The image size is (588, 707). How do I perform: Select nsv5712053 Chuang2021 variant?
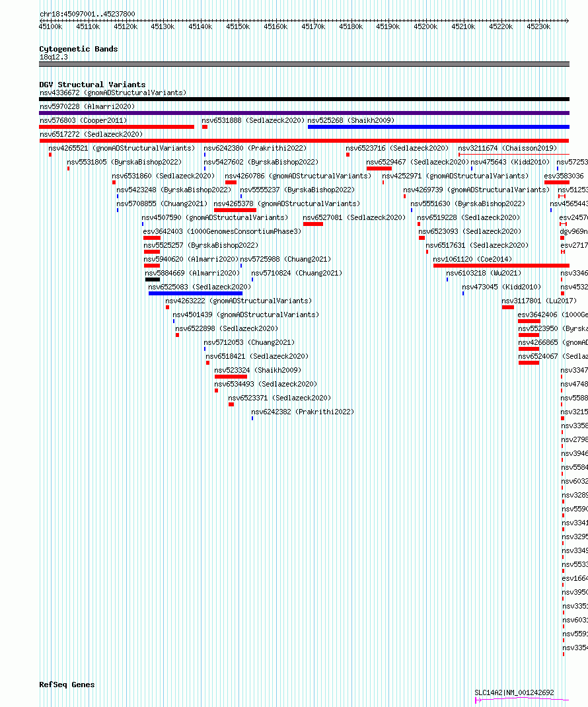(x=249, y=343)
